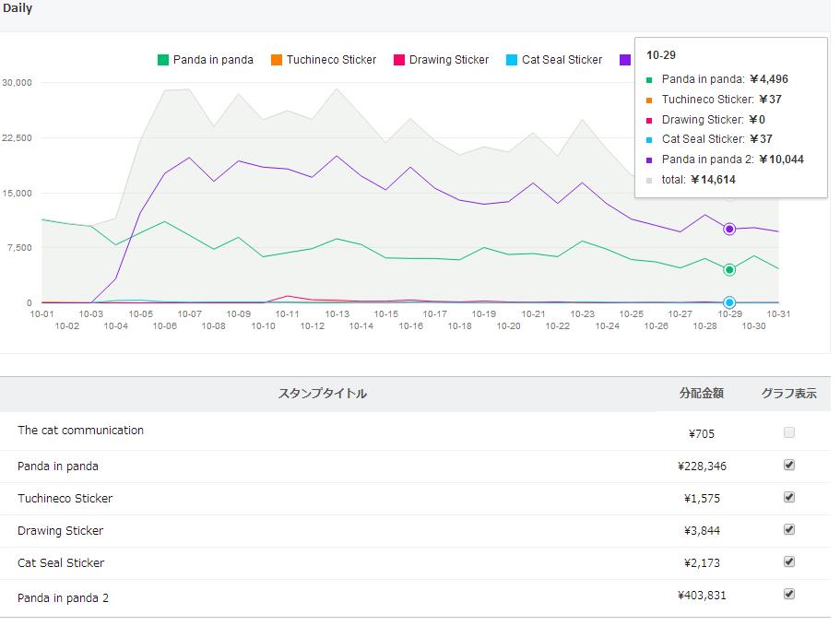Viewport: 840px width, 626px height.
Task: Click the Panda in panda 2 table row title
Action: tap(63, 598)
